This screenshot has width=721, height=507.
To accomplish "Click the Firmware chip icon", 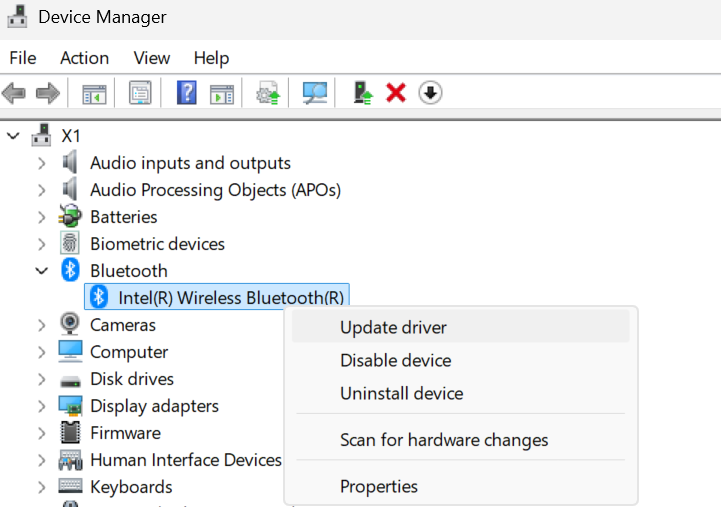I will pyautogui.click(x=70, y=432).
